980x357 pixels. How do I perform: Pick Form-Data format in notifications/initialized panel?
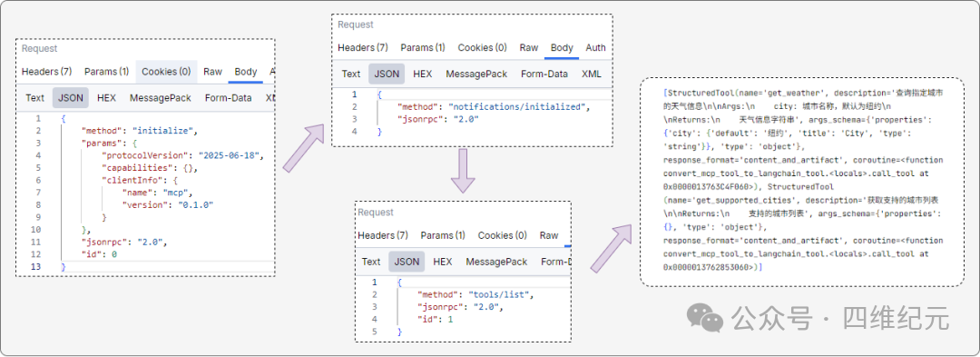pyautogui.click(x=544, y=74)
